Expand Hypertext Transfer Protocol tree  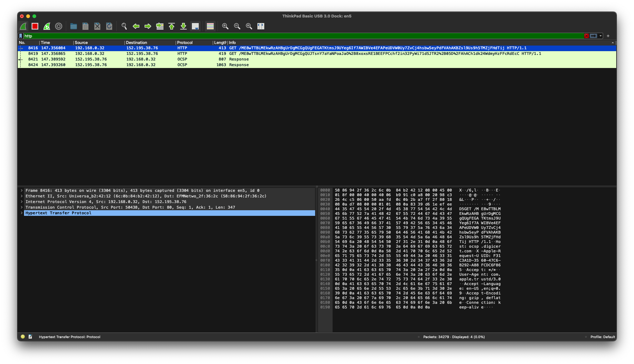22,213
